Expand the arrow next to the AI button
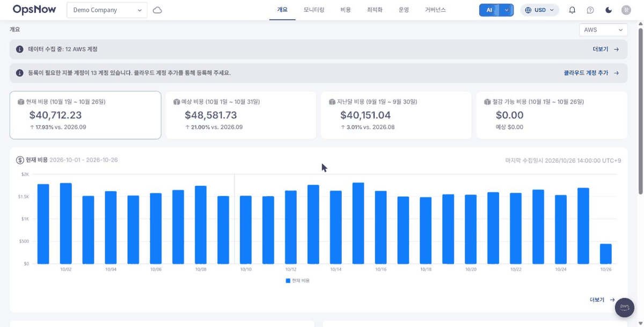This screenshot has height=327, width=644. (x=507, y=10)
